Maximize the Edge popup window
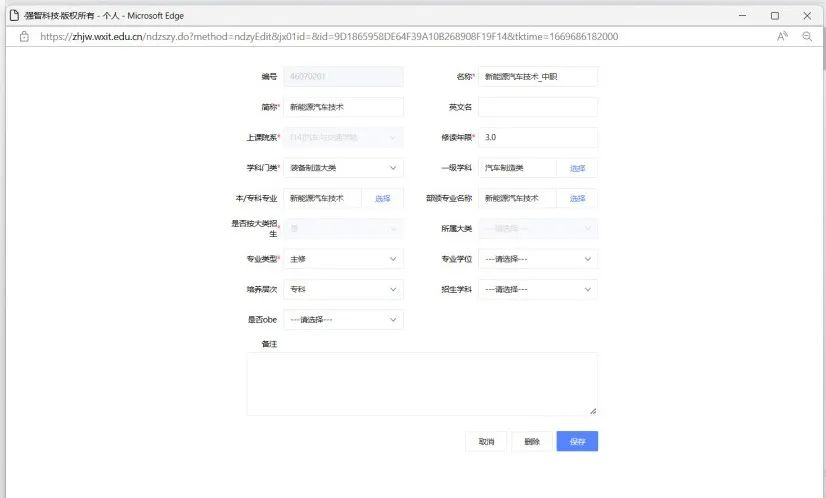 click(x=774, y=15)
